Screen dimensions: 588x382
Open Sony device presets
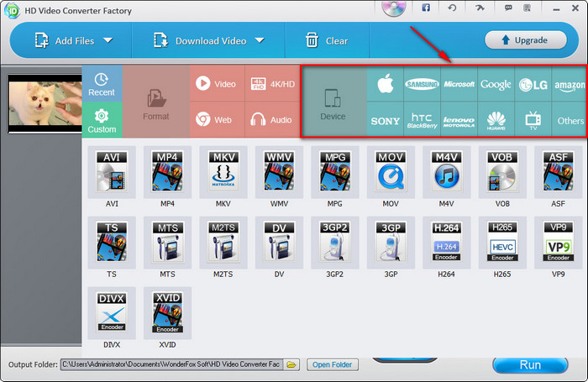pos(385,119)
